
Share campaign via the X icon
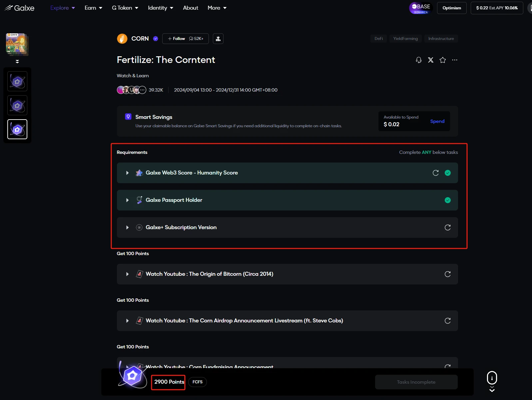(431, 60)
